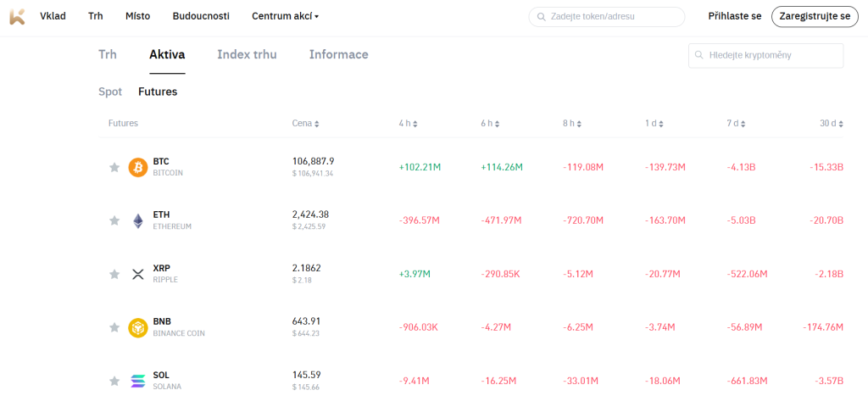Click the site logo in the header
This screenshot has height=407, width=868.
(x=17, y=16)
